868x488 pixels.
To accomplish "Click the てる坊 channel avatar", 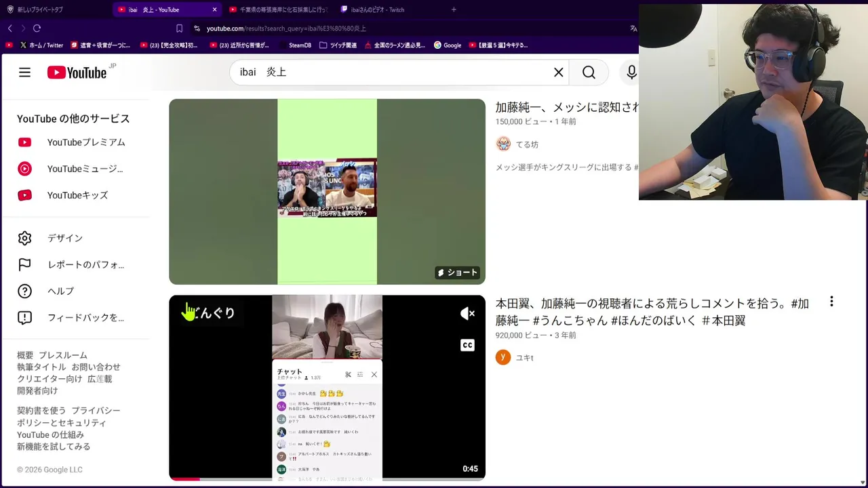I will pos(503,144).
